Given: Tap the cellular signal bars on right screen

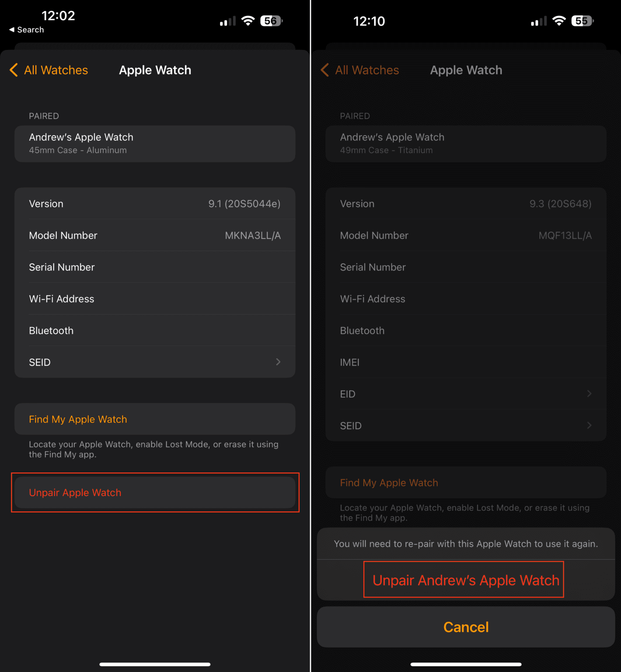Looking at the screenshot, I should 537,20.
